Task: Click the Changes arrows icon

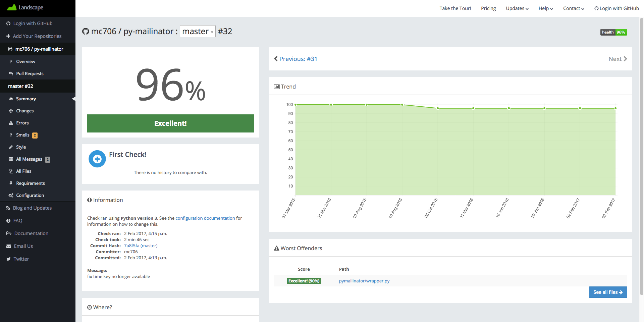Action: [11, 111]
